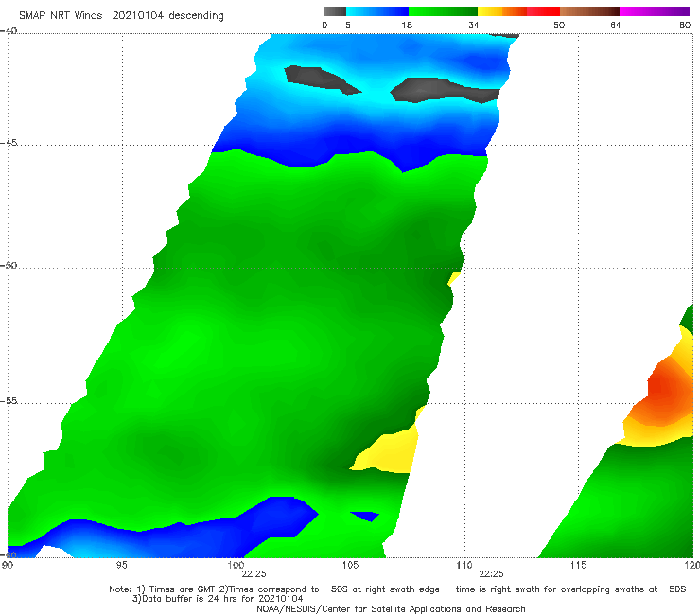The width and height of the screenshot is (700, 615).
Task: Click the yellow-orange segment of the color bar
Action: 501,11
